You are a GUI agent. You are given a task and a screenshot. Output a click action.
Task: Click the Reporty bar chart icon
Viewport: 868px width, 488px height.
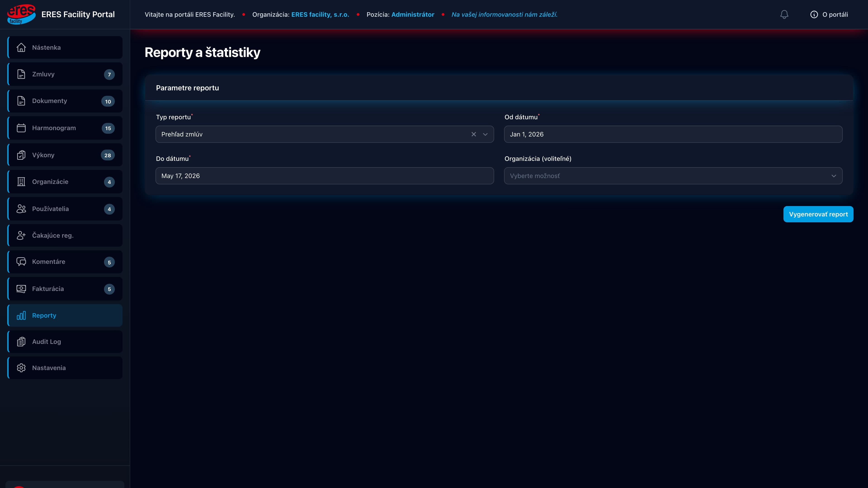pyautogui.click(x=21, y=316)
